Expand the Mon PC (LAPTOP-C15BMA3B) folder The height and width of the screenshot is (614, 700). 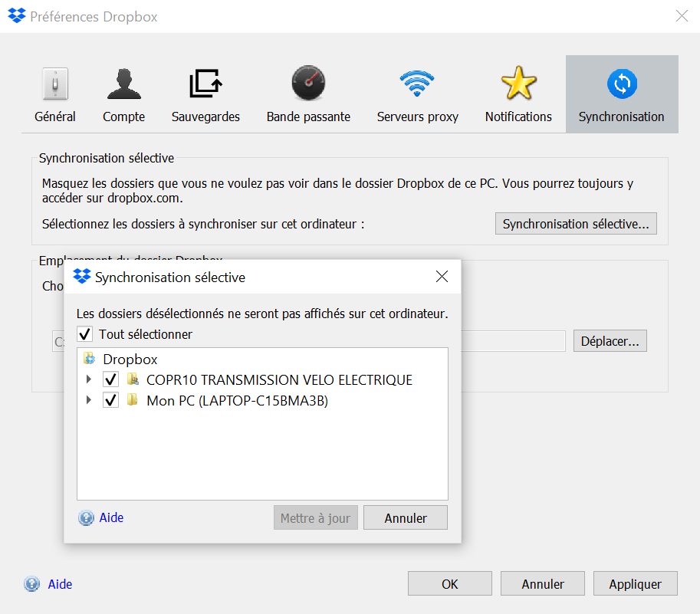click(89, 400)
